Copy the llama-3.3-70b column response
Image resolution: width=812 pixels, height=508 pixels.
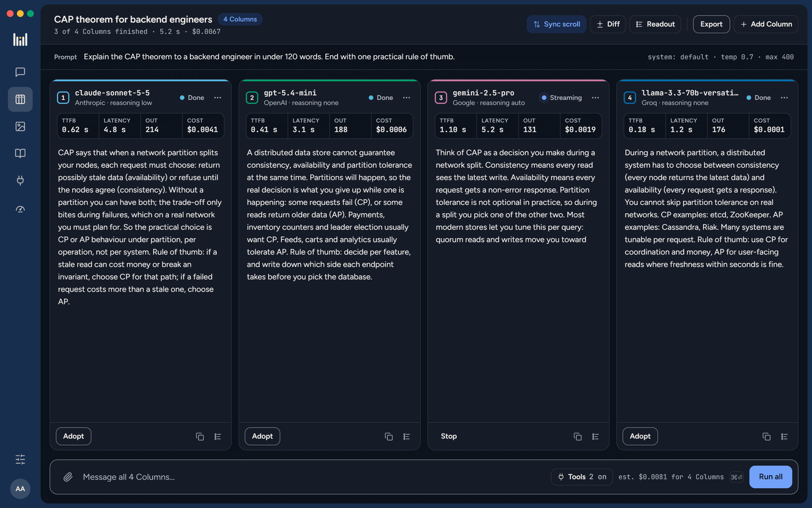(x=766, y=436)
